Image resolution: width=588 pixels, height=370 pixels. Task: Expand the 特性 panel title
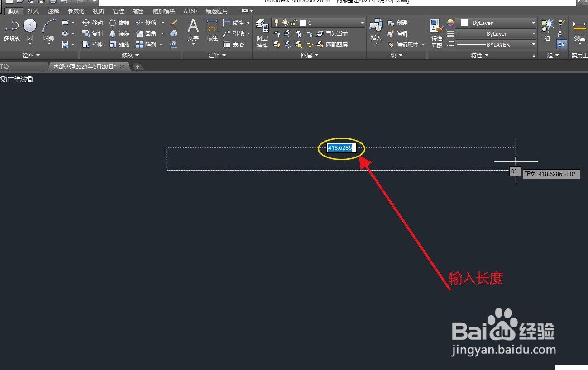click(479, 55)
